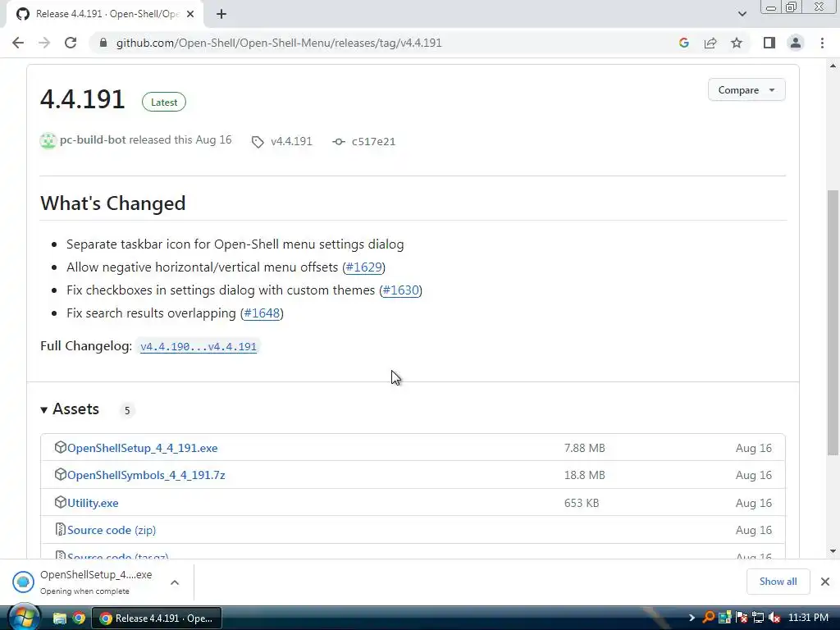Image resolution: width=840 pixels, height=630 pixels.
Task: Go back using the browser back arrow
Action: point(18,43)
